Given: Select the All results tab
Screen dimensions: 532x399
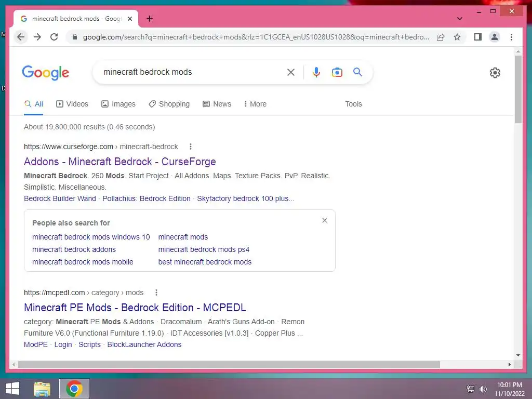Looking at the screenshot, I should [34, 104].
